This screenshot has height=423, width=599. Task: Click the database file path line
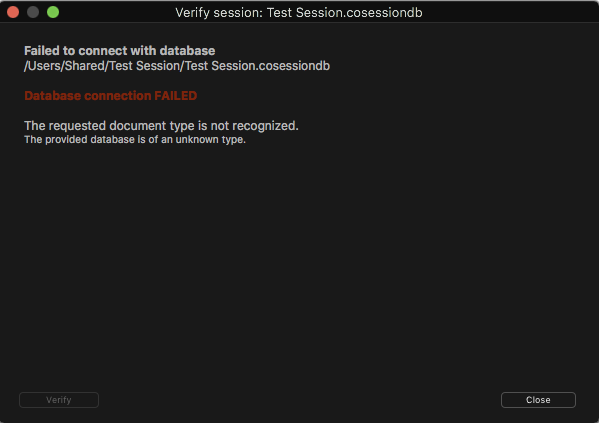click(177, 66)
